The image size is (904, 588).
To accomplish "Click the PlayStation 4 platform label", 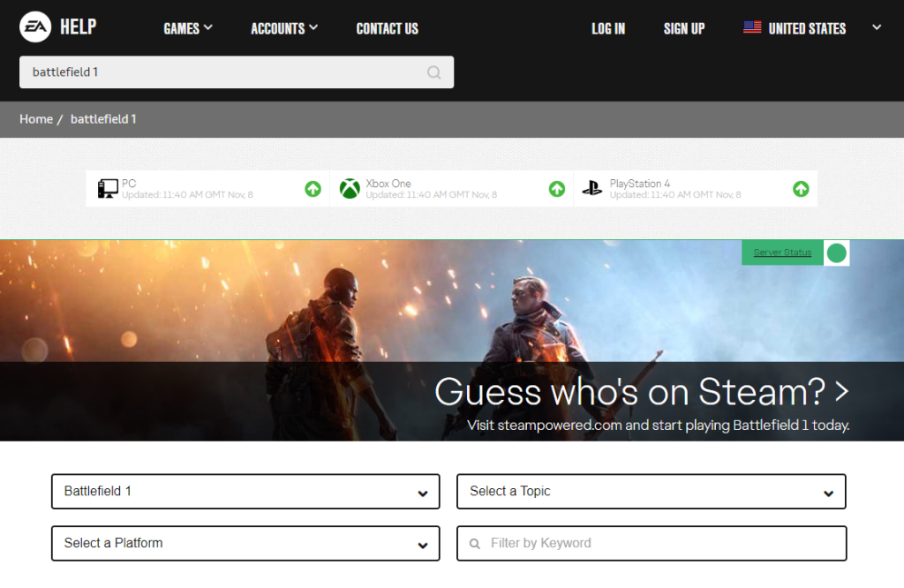I will click(640, 184).
